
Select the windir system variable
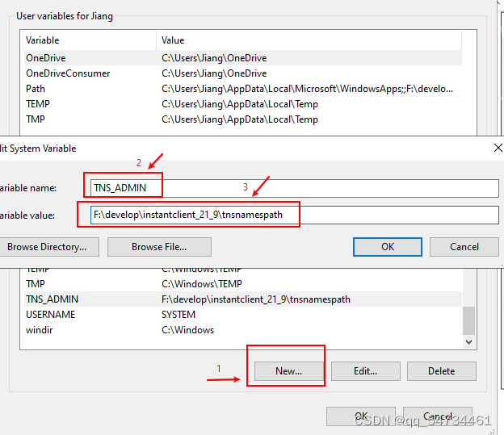(x=243, y=330)
